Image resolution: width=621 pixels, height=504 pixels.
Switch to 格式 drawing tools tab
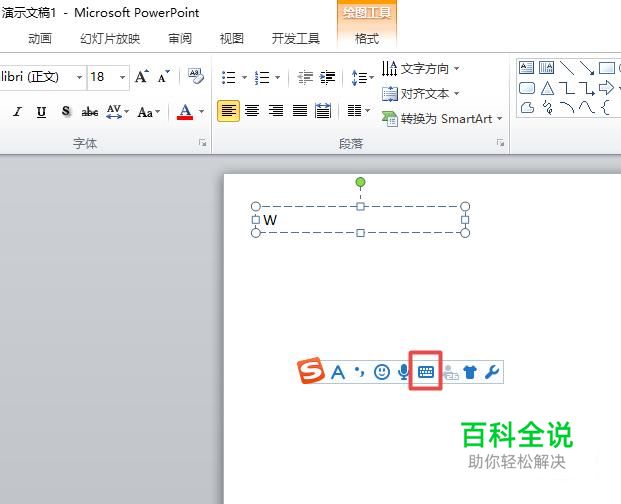click(367, 39)
